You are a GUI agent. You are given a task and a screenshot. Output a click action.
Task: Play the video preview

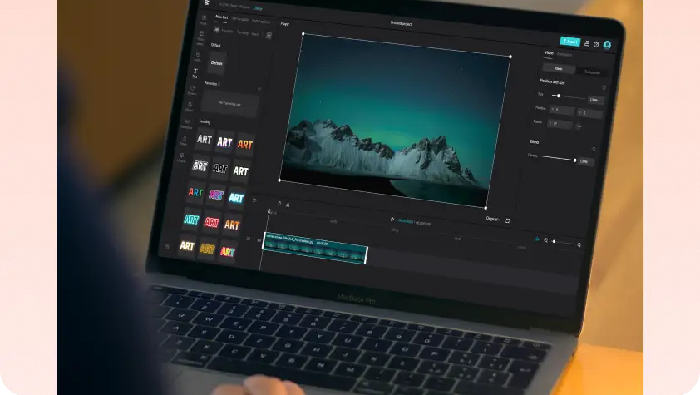tap(392, 219)
